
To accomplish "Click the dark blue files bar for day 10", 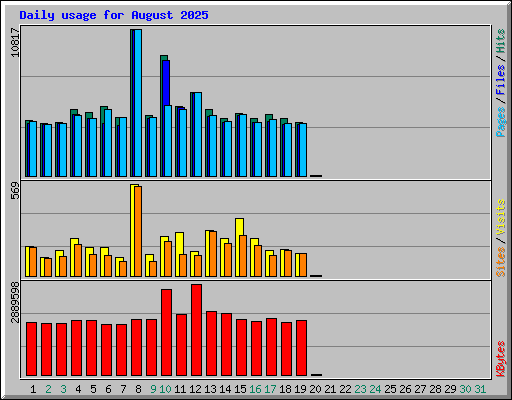I will pos(166,83).
